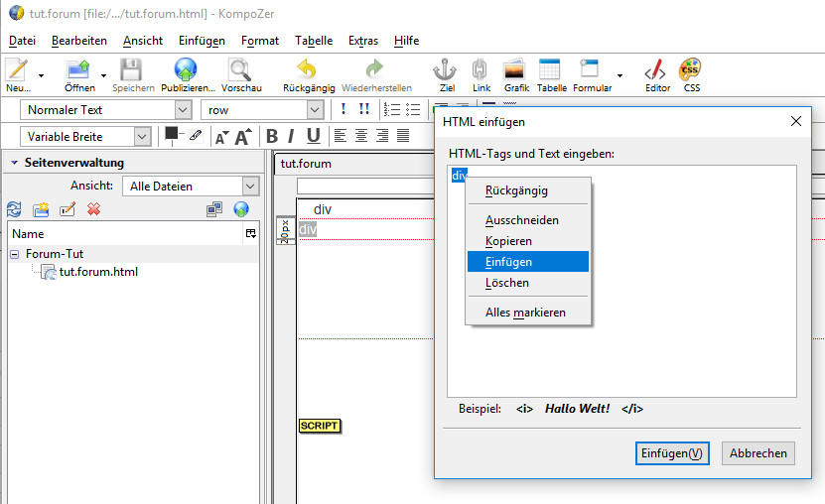
Task: Click the Einfügen(V) dialog button
Action: (x=672, y=453)
